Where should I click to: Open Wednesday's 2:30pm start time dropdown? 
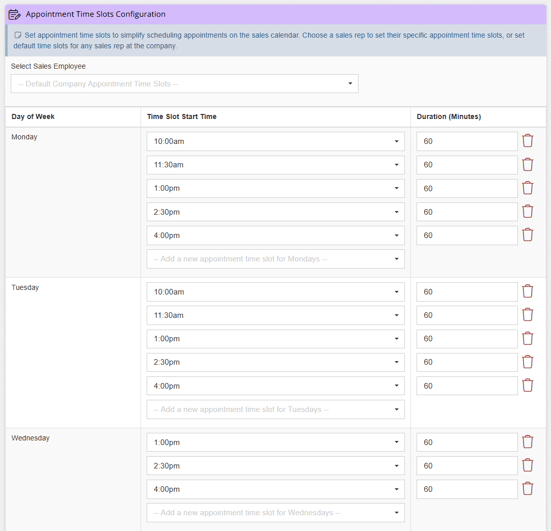coord(276,466)
